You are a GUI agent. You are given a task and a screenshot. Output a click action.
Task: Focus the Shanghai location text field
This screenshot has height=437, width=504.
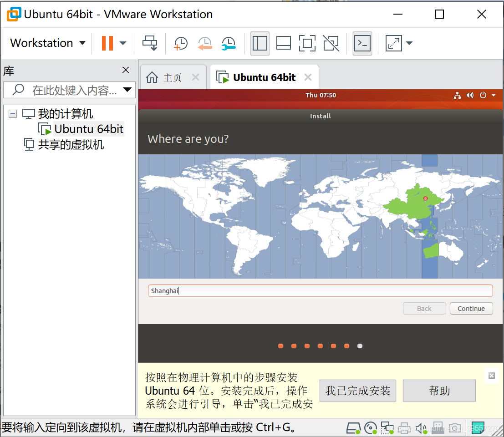click(320, 291)
